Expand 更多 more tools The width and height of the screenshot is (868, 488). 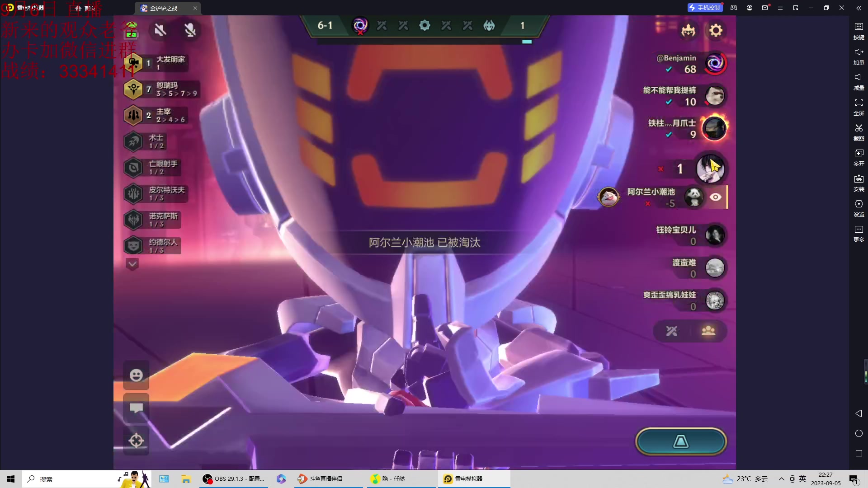point(859,234)
